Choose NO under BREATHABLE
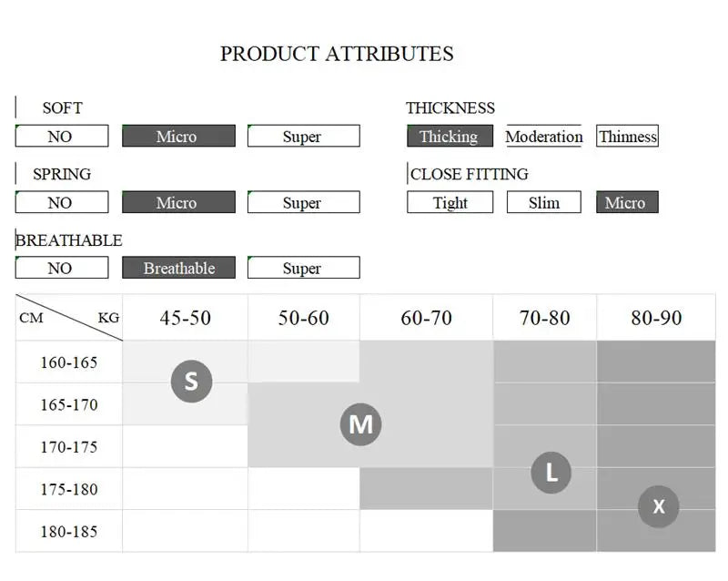 (62, 268)
